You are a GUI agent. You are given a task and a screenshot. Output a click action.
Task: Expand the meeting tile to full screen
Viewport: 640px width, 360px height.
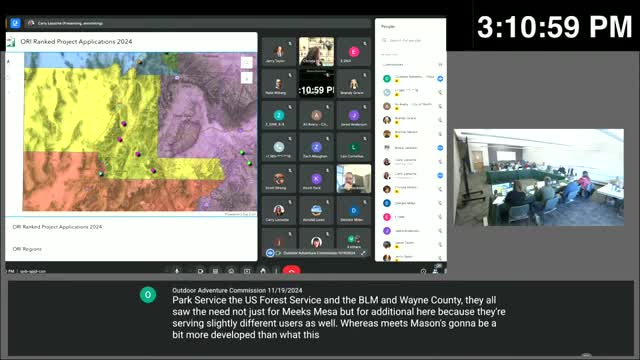pos(363,253)
